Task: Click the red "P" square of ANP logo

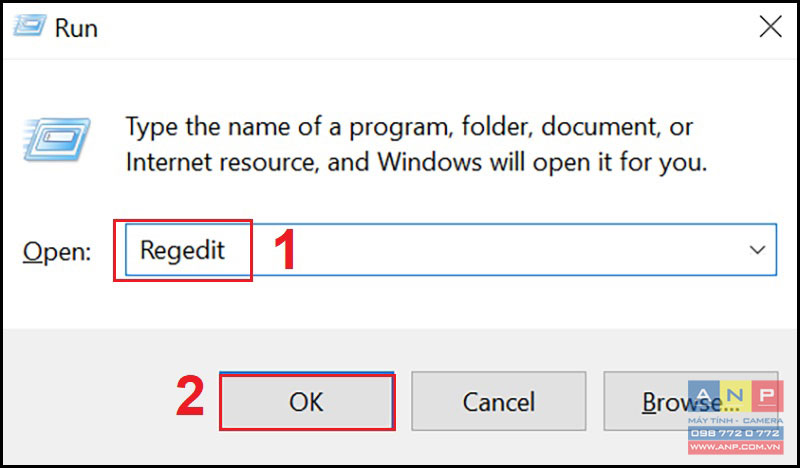Action: point(767,396)
